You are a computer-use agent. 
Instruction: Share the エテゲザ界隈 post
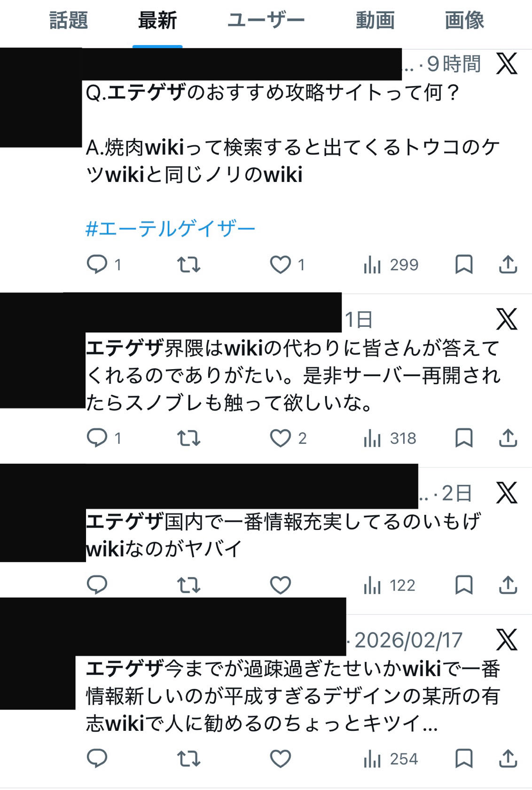tap(508, 438)
